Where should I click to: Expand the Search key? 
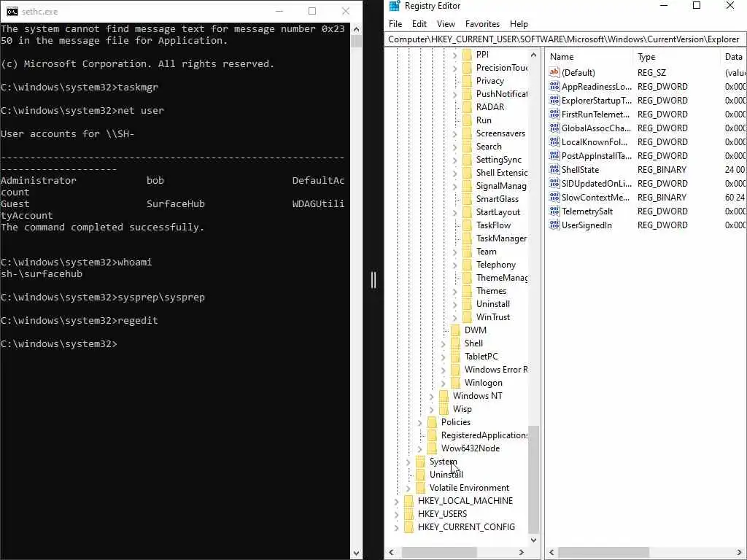pyautogui.click(x=455, y=147)
